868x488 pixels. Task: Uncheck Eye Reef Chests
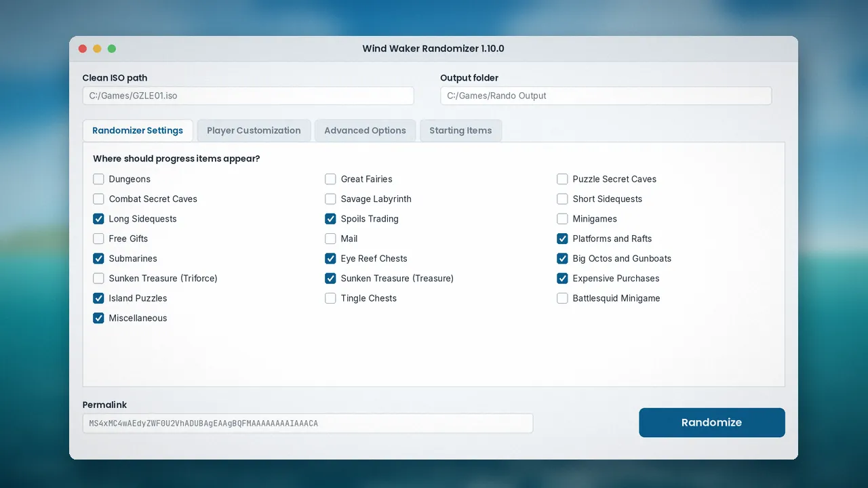point(330,258)
